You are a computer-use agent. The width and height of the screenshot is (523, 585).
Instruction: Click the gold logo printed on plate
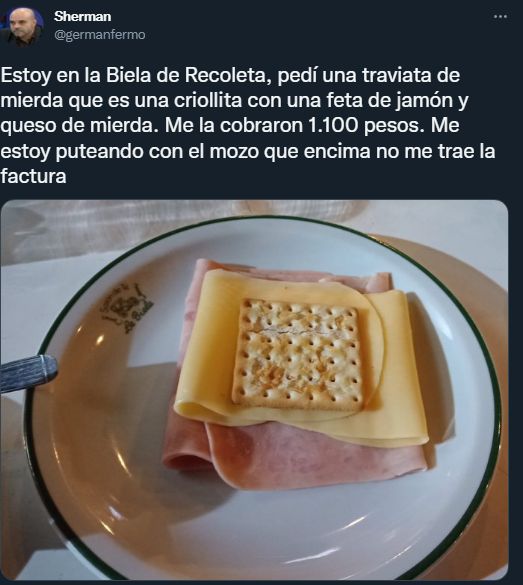pos(127,307)
